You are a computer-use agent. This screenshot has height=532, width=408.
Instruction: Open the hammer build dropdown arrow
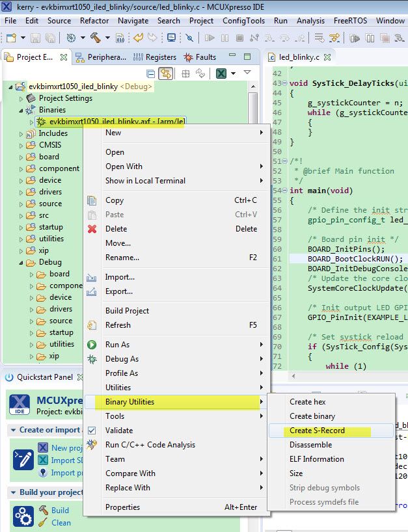pos(107,38)
